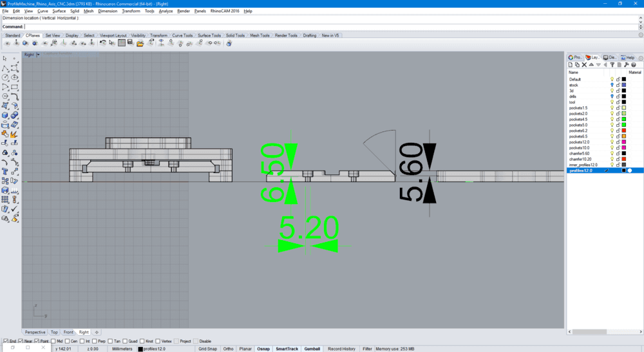Enable the Mid osnap checkbox
Screen dimensions: 644x352
pos(53,341)
